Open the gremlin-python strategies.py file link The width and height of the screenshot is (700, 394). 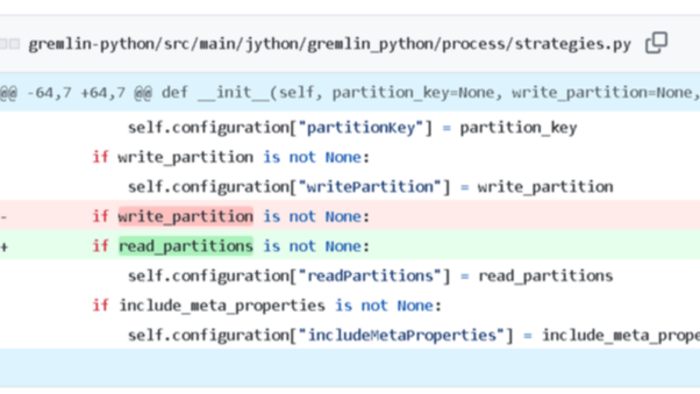click(329, 44)
